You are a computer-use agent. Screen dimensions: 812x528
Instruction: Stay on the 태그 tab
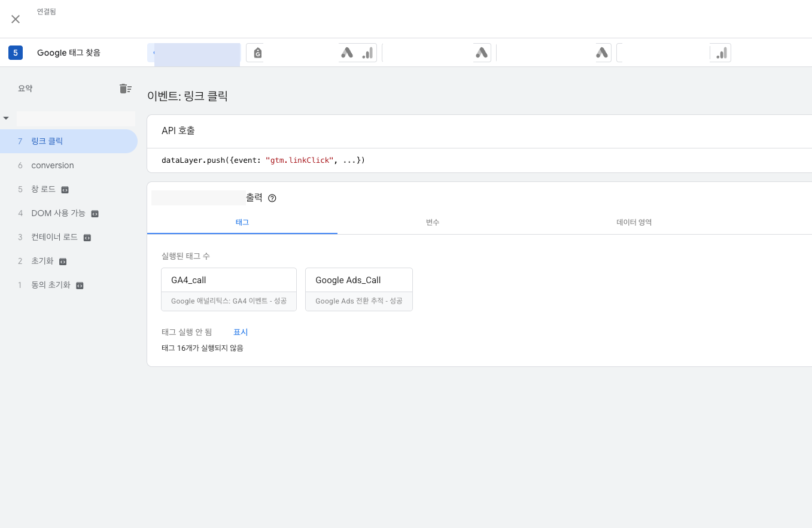point(242,222)
